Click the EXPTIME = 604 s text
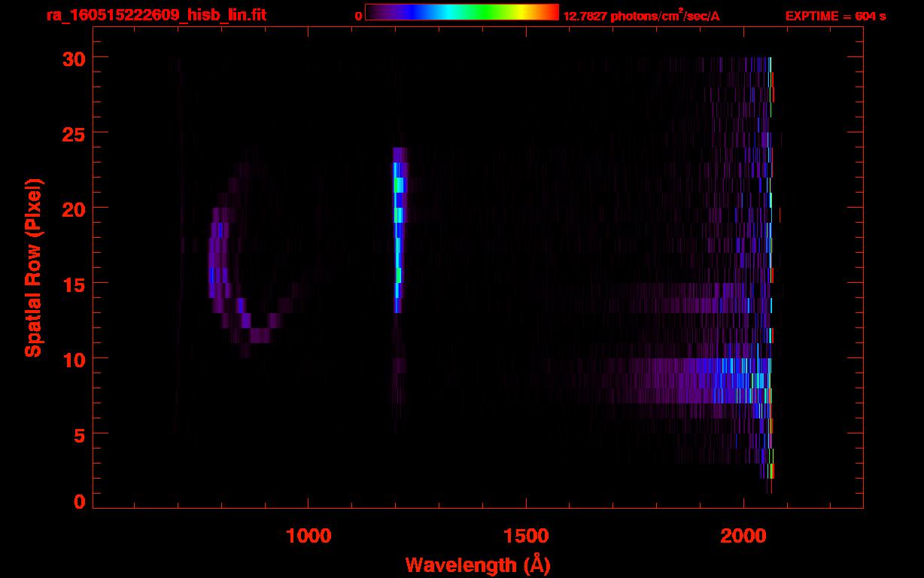The image size is (924, 578). [x=835, y=16]
